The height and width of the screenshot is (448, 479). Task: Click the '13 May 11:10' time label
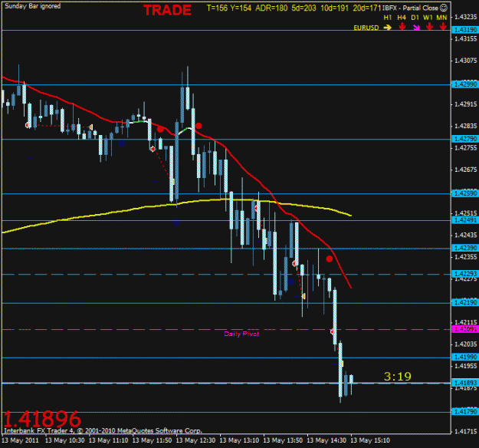tap(109, 440)
